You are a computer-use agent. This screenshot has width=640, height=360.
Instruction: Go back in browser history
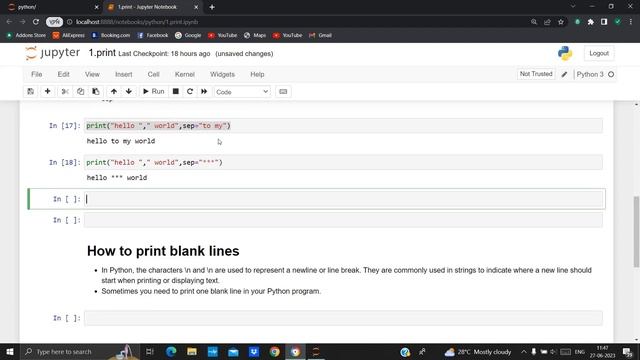pyautogui.click(x=9, y=22)
